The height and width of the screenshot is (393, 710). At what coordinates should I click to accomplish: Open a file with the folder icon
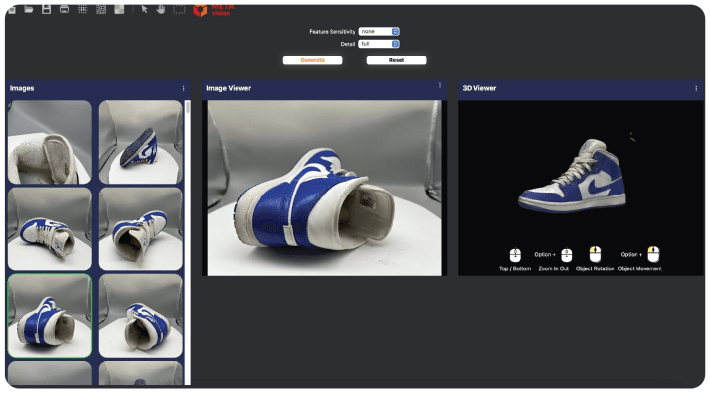click(29, 10)
